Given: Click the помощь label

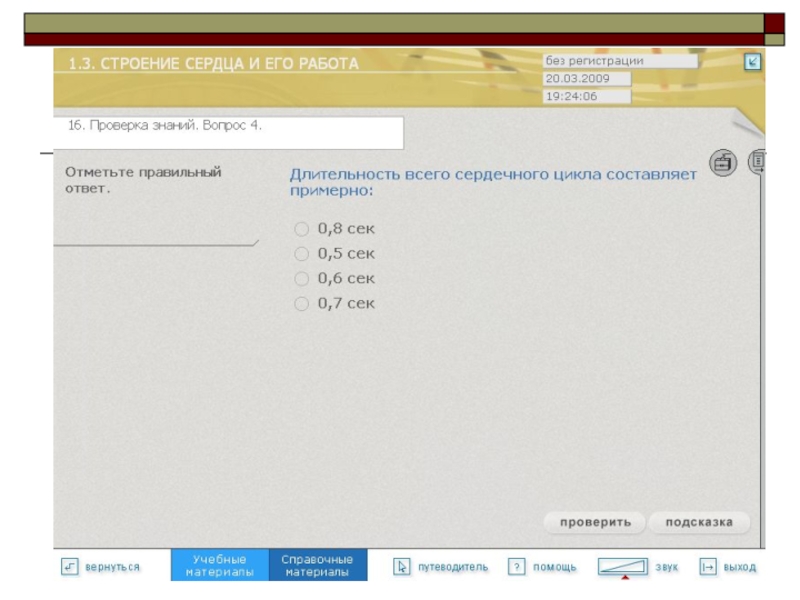Looking at the screenshot, I should (x=555, y=567).
